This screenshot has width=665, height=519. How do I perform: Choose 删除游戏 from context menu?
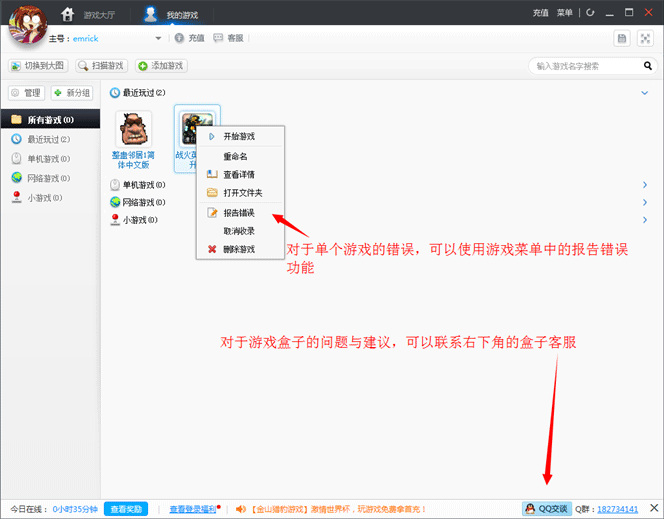pyautogui.click(x=240, y=249)
